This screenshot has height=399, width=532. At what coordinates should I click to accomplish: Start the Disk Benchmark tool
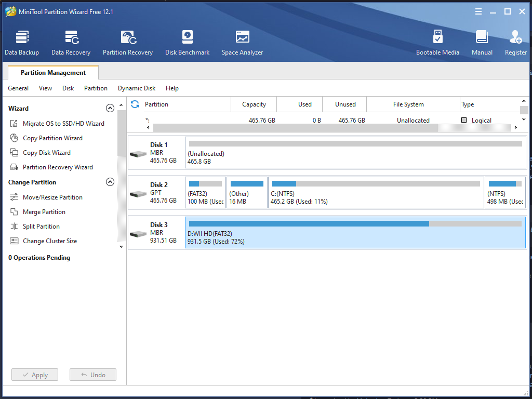187,43
